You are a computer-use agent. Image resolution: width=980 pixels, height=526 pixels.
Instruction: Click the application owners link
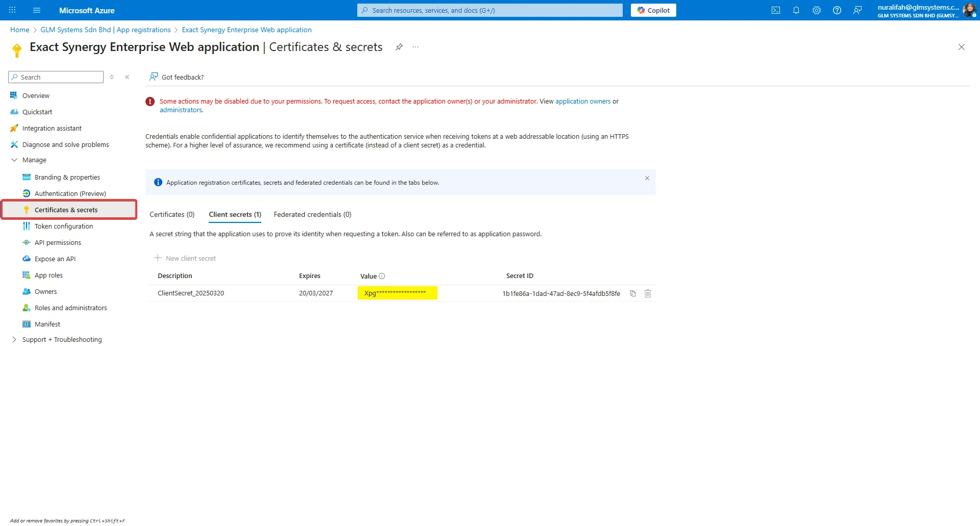pyautogui.click(x=583, y=102)
